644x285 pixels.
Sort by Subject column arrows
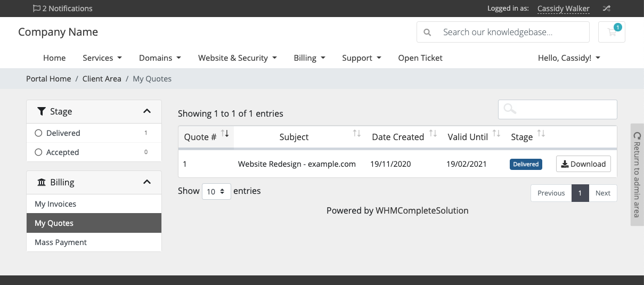point(357,133)
